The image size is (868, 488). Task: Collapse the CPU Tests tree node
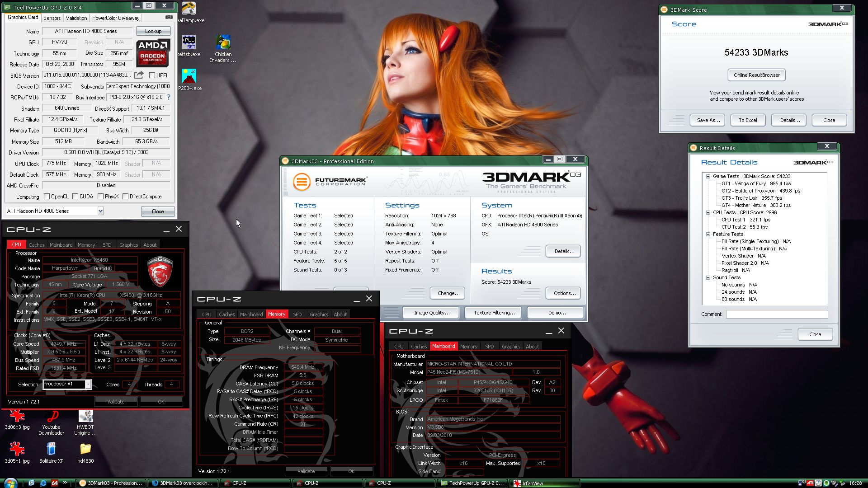708,212
